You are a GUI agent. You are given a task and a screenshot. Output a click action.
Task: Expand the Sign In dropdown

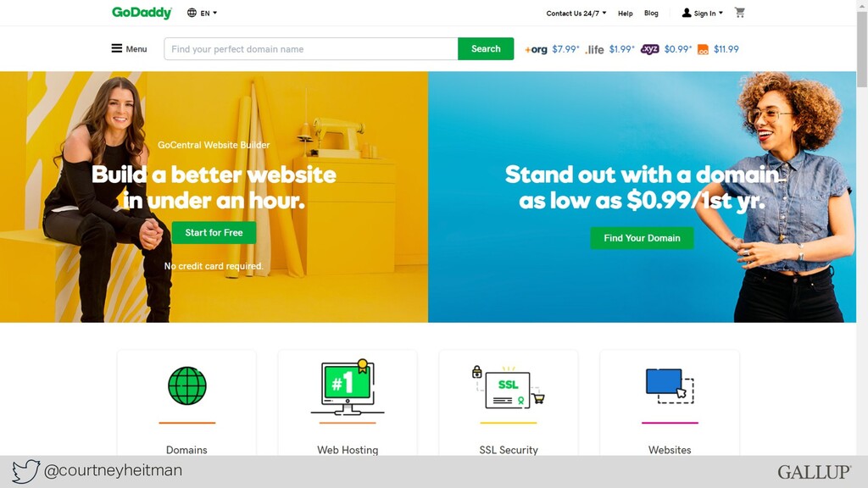[x=703, y=13]
